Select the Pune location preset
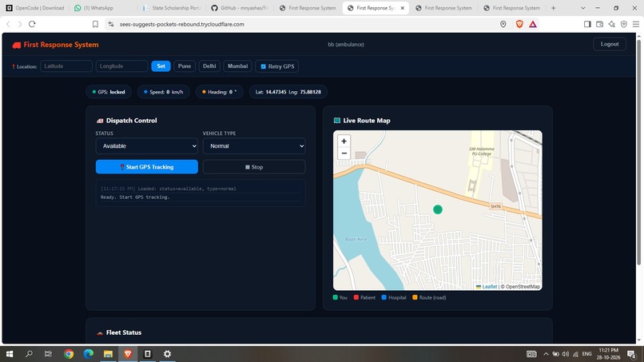 pyautogui.click(x=185, y=66)
